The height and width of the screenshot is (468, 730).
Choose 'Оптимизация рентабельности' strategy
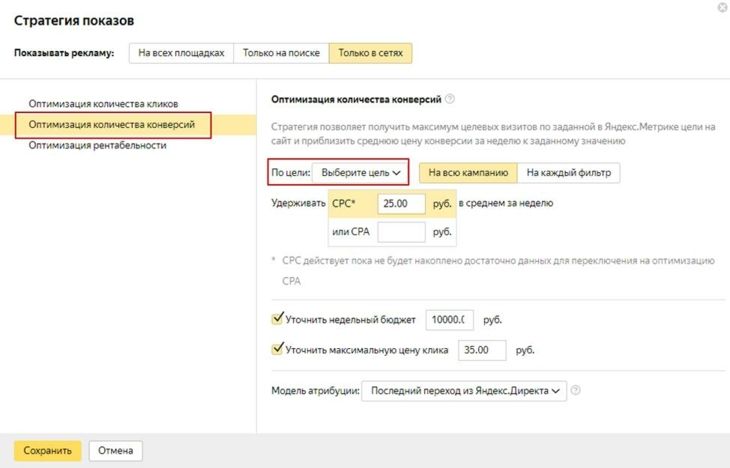point(97,145)
